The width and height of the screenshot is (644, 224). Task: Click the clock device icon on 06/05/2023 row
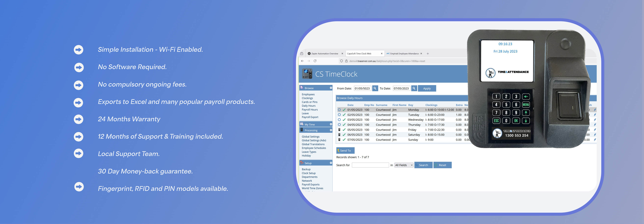[x=339, y=135]
